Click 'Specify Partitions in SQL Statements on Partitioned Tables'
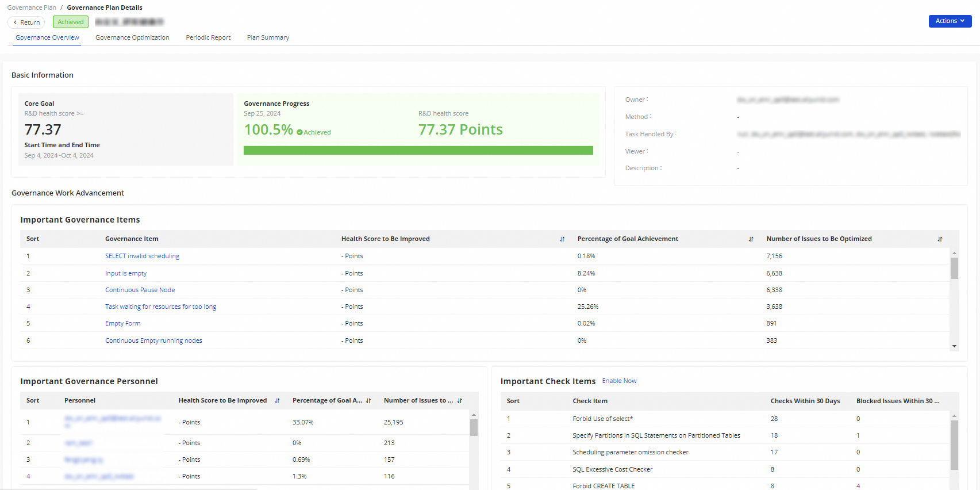This screenshot has width=980, height=490. pyautogui.click(x=656, y=435)
